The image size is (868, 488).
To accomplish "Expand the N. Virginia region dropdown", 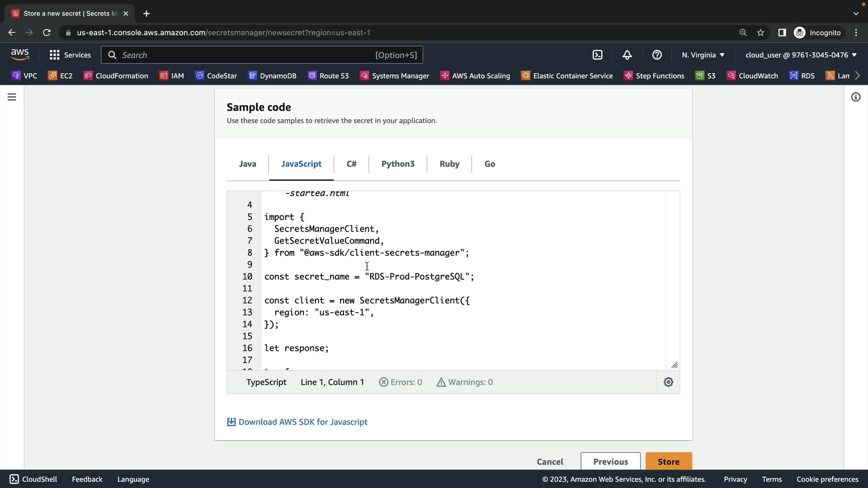I will 703,55.
